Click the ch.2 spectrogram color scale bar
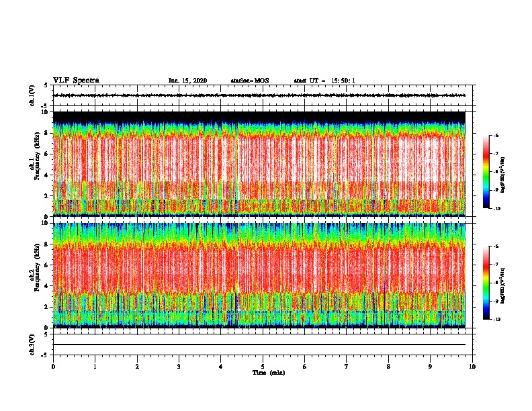The image size is (532, 411). [x=486, y=283]
